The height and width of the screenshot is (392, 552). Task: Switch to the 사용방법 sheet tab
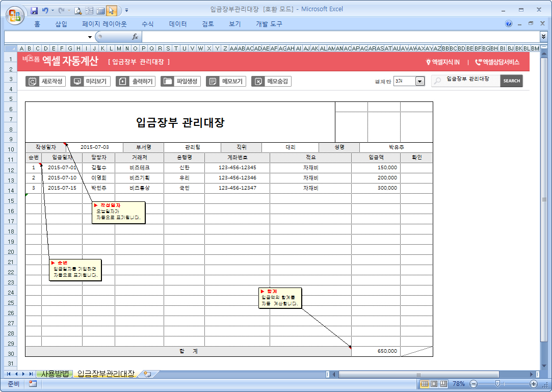tap(55, 374)
